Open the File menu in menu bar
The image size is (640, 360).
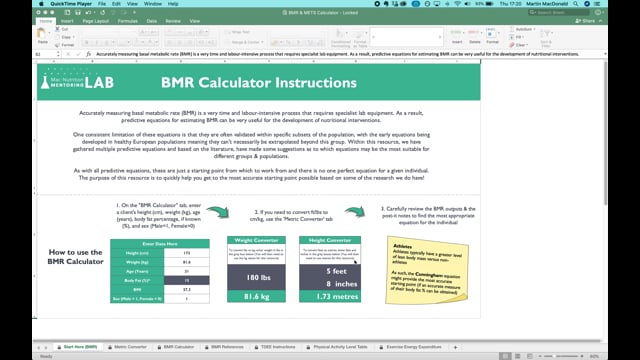pos(102,4)
